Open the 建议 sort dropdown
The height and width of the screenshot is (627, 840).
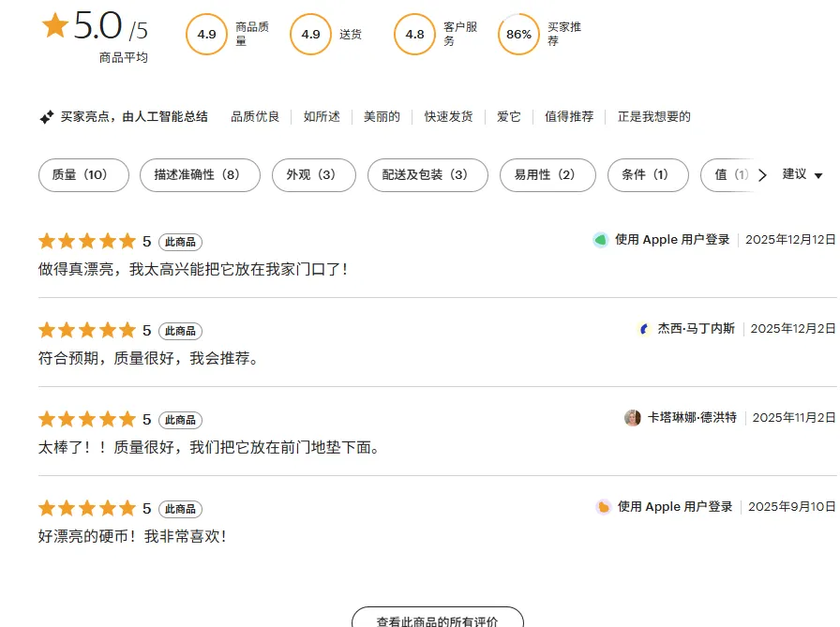[x=802, y=175]
